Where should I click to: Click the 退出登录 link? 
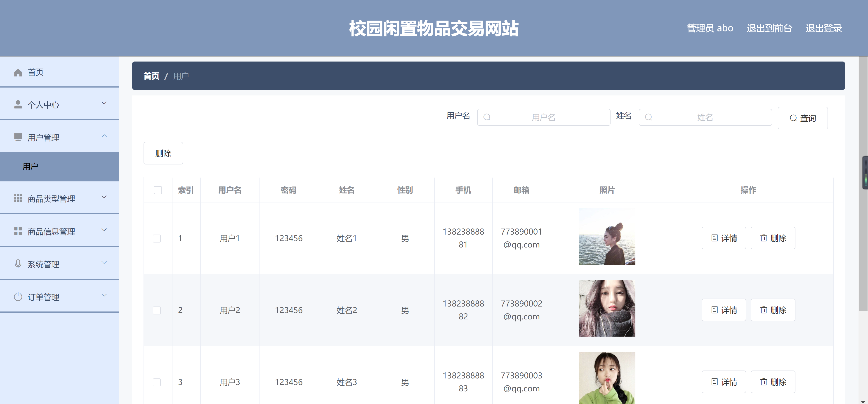[x=823, y=28]
